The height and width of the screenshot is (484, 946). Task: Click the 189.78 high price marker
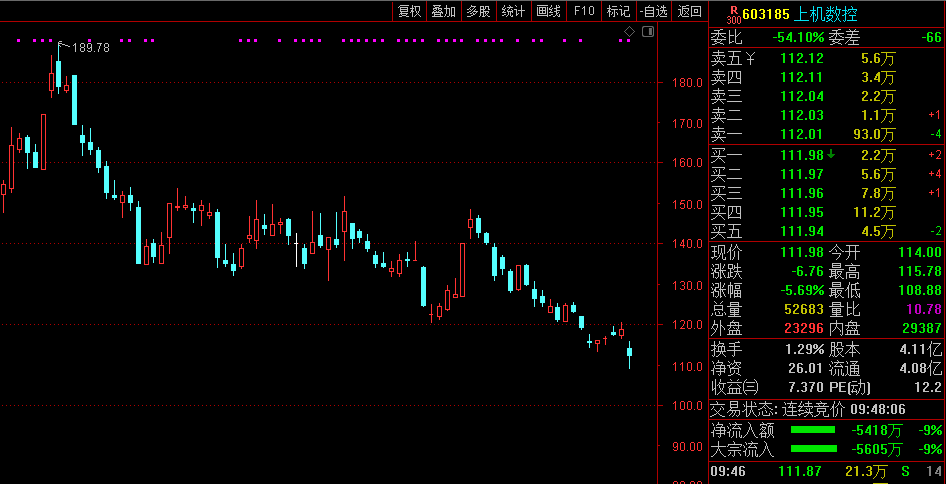(90, 47)
